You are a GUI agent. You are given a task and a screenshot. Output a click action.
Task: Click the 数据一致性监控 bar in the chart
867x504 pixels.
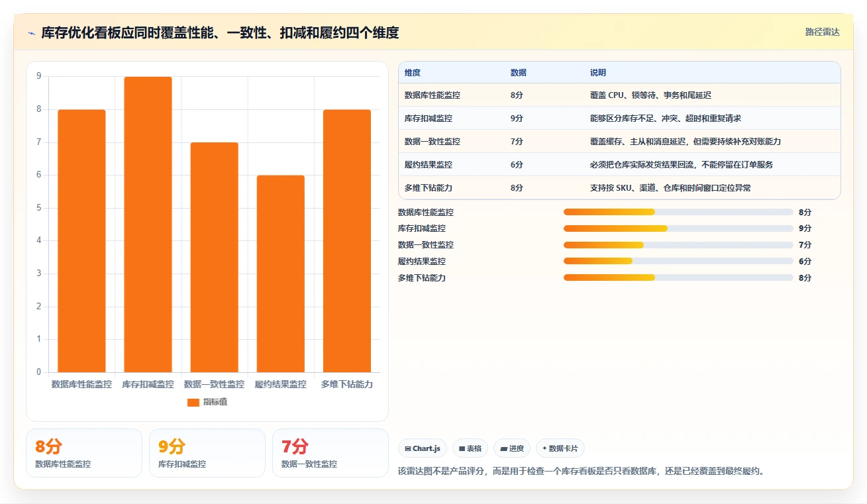click(214, 258)
